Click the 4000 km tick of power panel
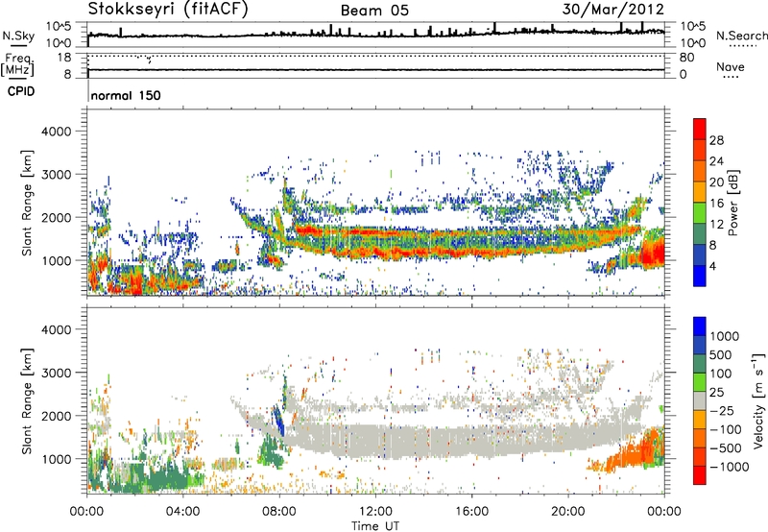 pos(56,132)
